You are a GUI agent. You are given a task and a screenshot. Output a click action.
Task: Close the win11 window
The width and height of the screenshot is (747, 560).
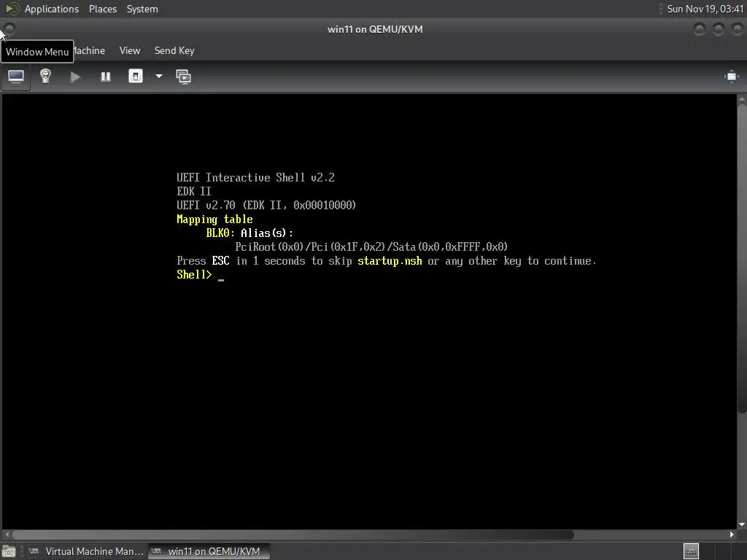point(738,29)
